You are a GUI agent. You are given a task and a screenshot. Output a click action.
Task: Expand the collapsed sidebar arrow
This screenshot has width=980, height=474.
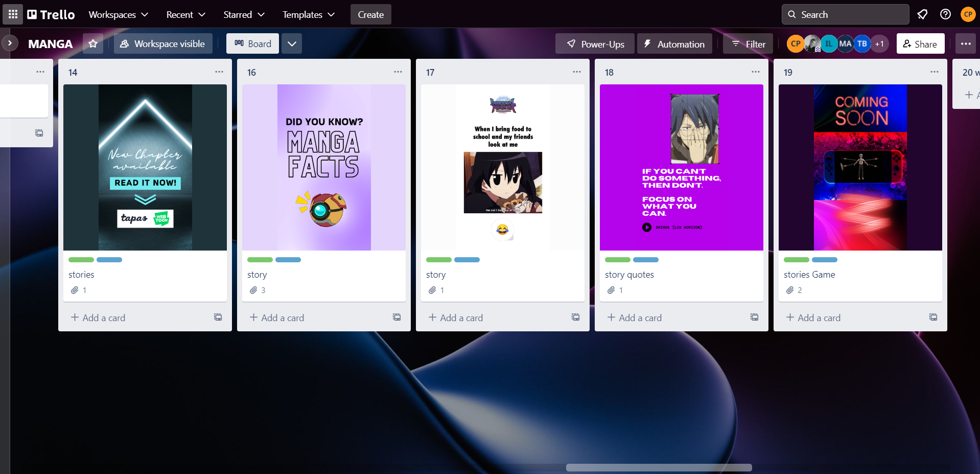[x=10, y=43]
